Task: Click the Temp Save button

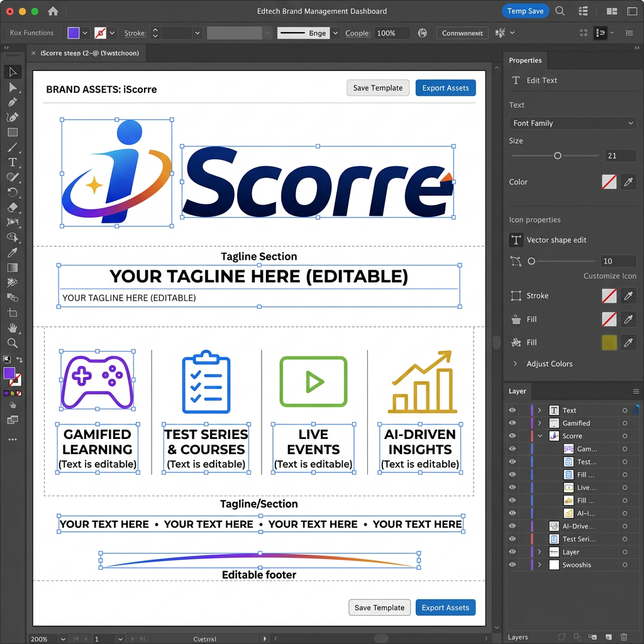Action: [x=525, y=11]
